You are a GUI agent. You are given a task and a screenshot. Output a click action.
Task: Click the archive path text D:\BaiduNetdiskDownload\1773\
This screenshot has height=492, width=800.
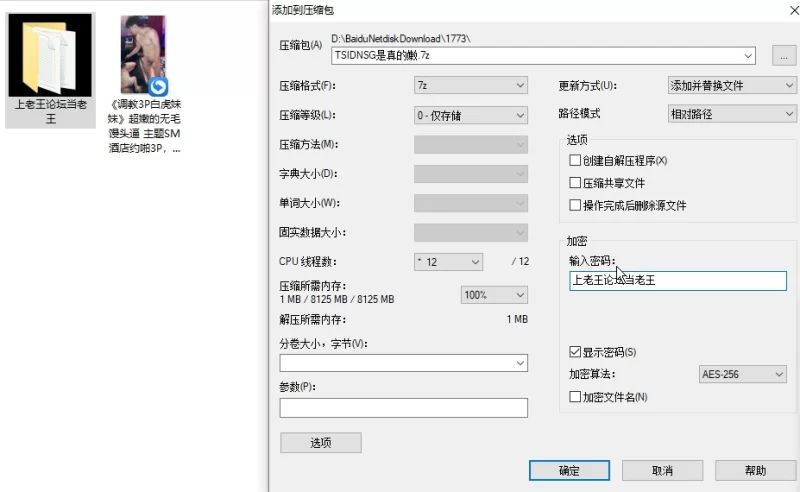click(x=401, y=39)
